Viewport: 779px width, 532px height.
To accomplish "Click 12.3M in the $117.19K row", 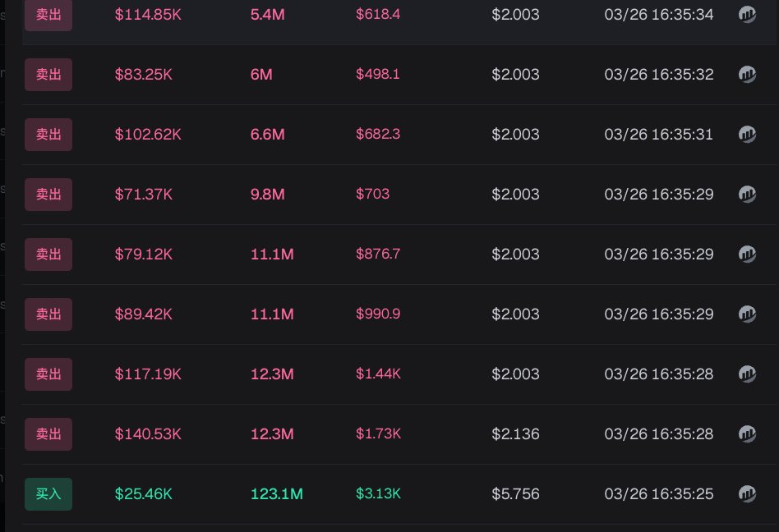I will point(272,374).
